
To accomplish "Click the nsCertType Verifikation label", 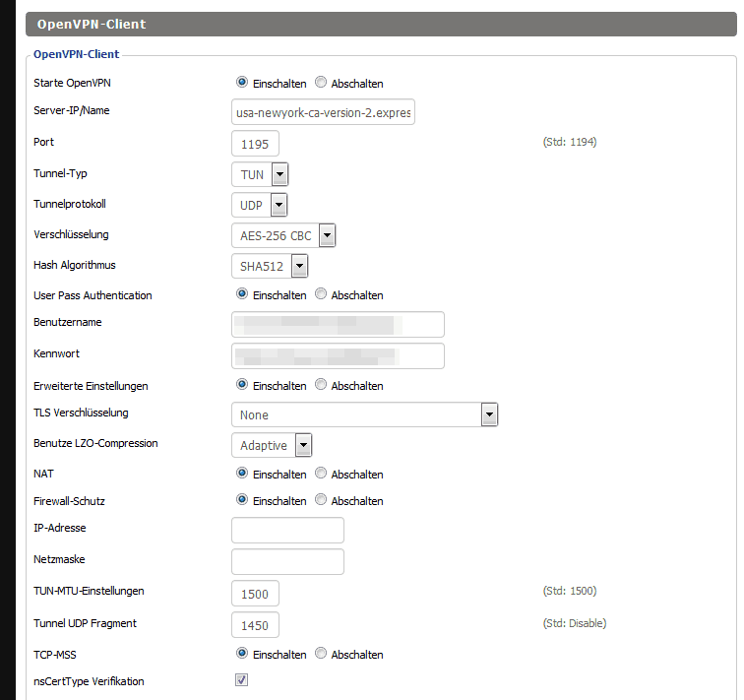I will pyautogui.click(x=89, y=681).
